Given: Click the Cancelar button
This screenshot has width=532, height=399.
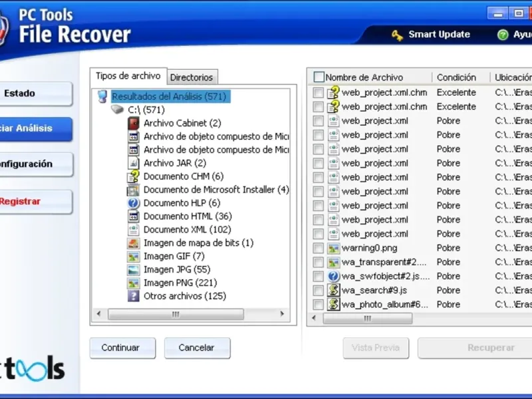Looking at the screenshot, I should 197,348.
